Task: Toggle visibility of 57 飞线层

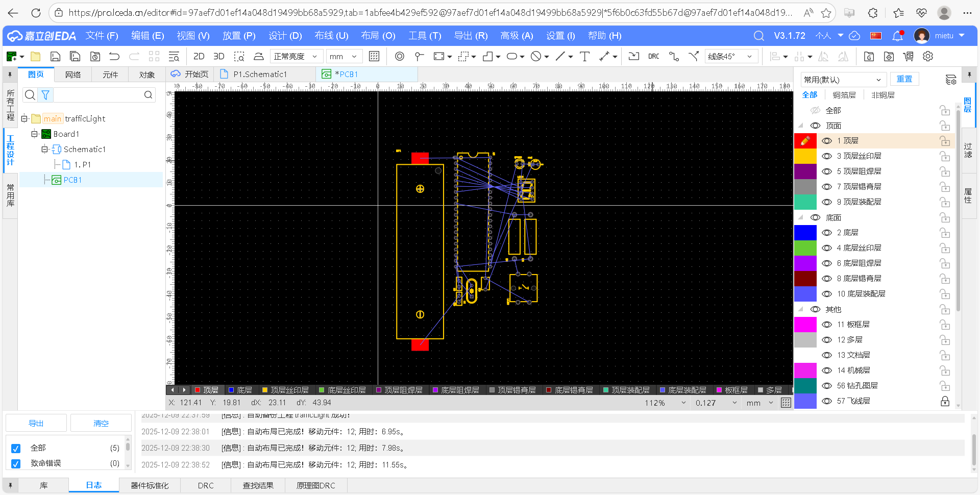Action: click(827, 401)
